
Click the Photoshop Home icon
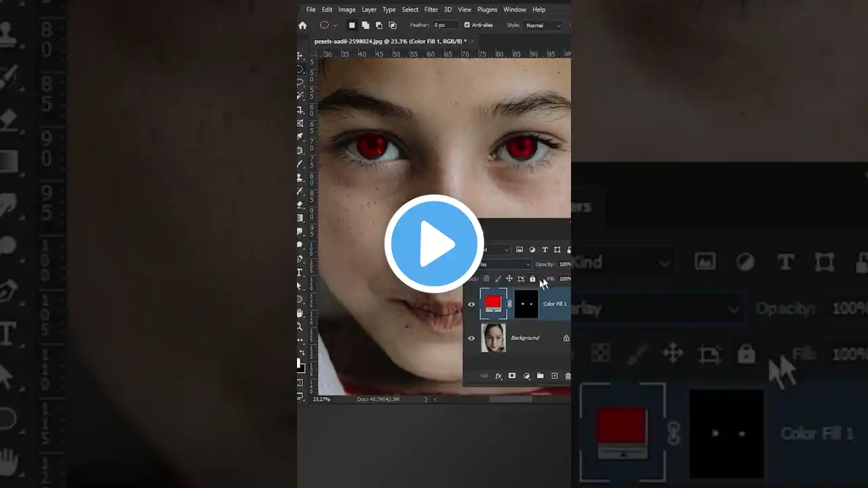302,25
